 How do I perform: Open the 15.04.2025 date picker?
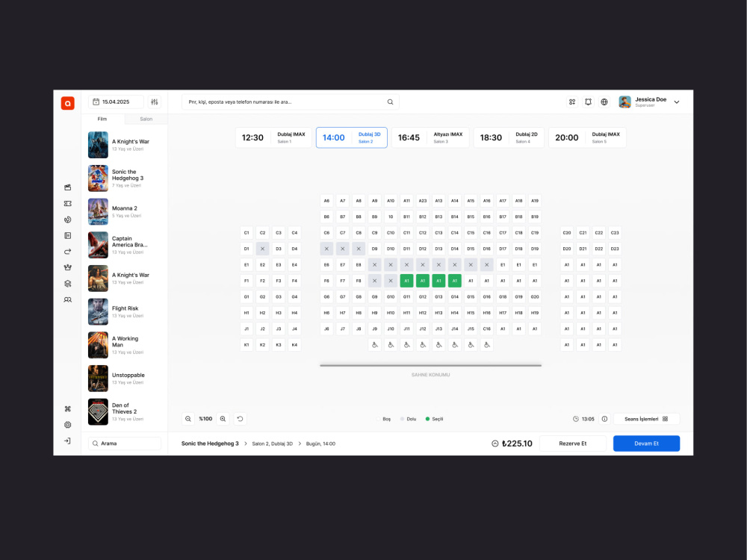pyautogui.click(x=116, y=102)
